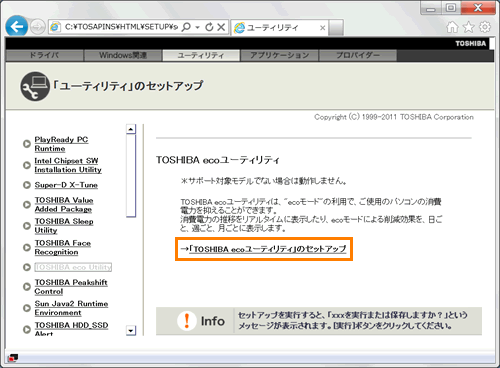Switch to the Windows関連 tab
Screen dimensions: 500x368
pos(123,55)
